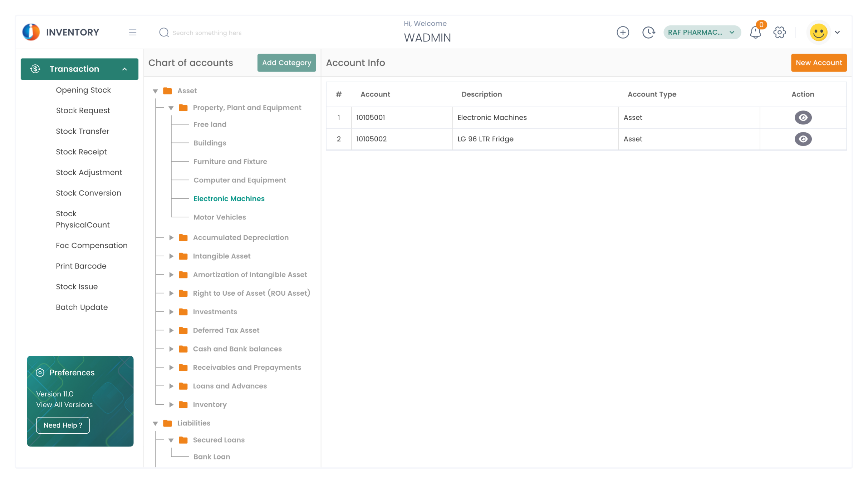Click the smiley user avatar
This screenshot has width=868, height=483.
[x=819, y=33]
